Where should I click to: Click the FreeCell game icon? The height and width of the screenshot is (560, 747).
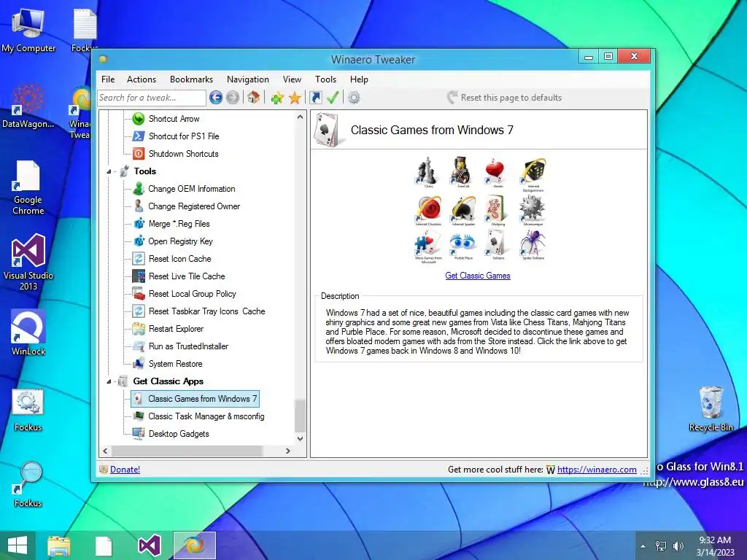click(462, 171)
